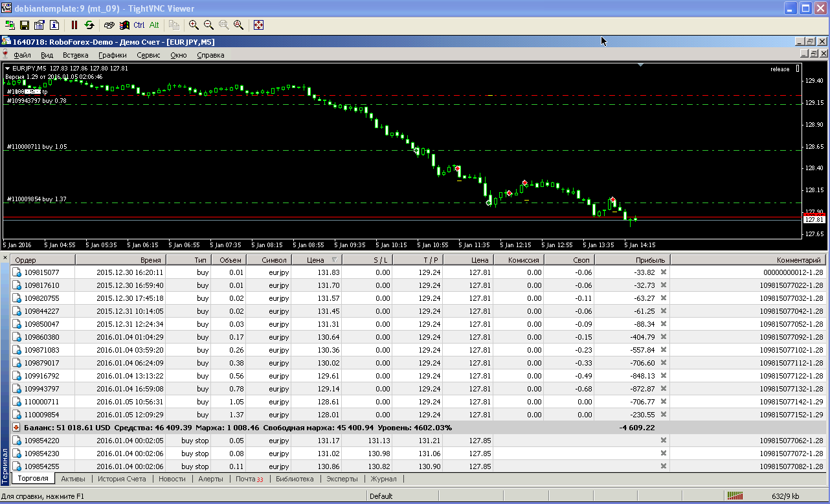Open TightVNC new connection icon

click(10, 25)
